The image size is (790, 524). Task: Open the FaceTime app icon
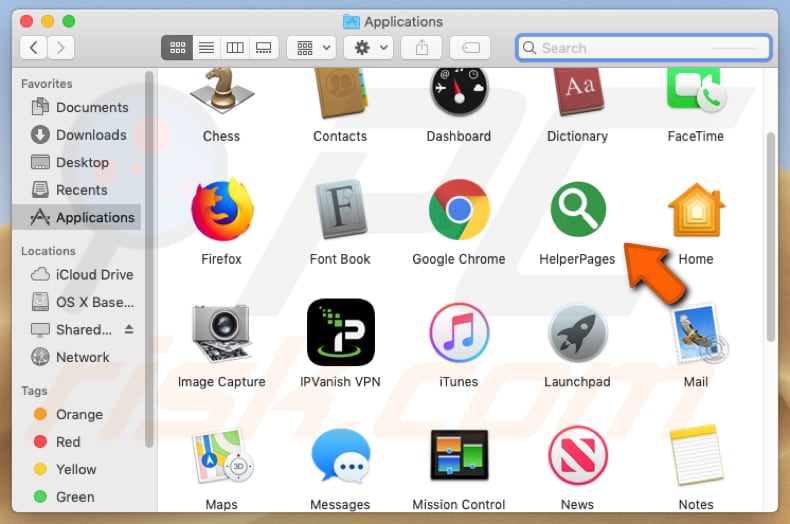click(x=696, y=91)
